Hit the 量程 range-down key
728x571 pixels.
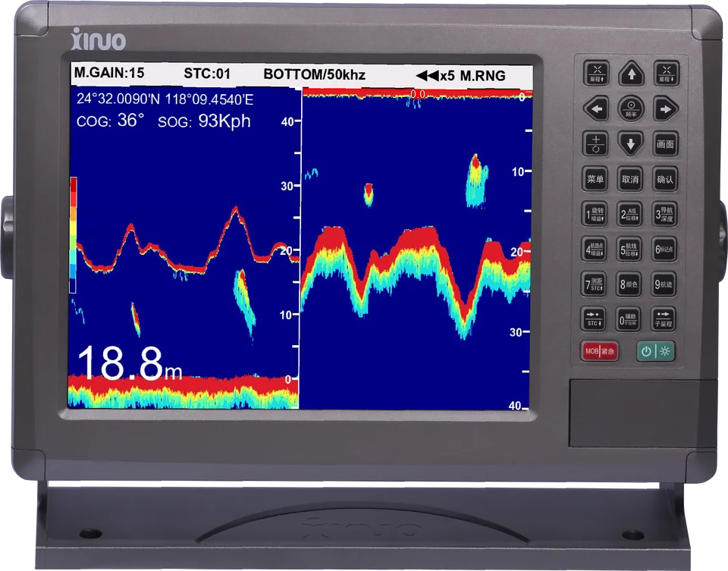(667, 74)
